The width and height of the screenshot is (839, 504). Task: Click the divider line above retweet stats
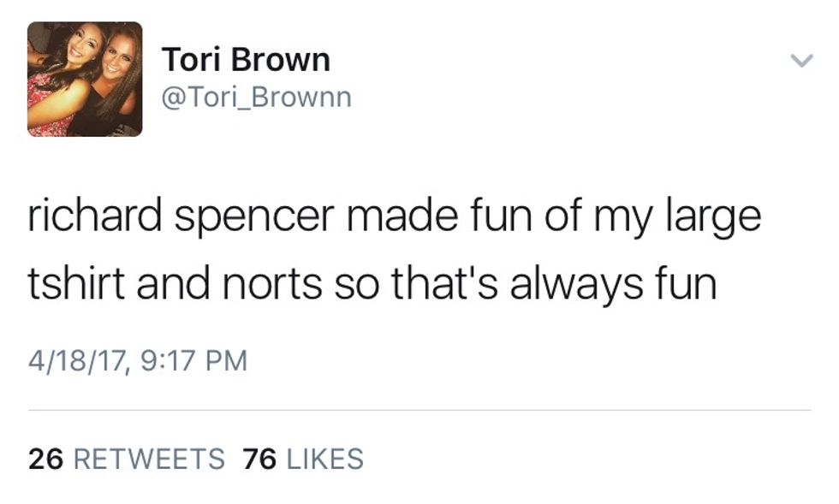(x=419, y=411)
